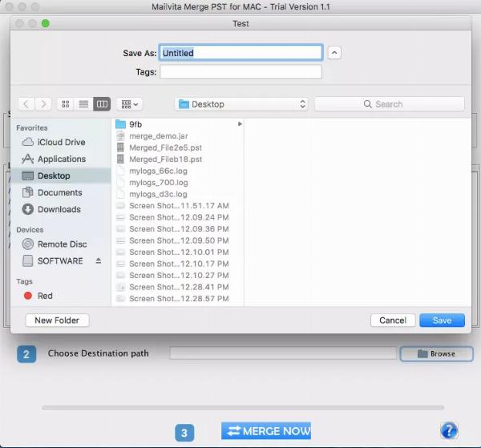Expand the 9fb folder arrow
Image resolution: width=481 pixels, height=448 pixels.
tap(240, 124)
